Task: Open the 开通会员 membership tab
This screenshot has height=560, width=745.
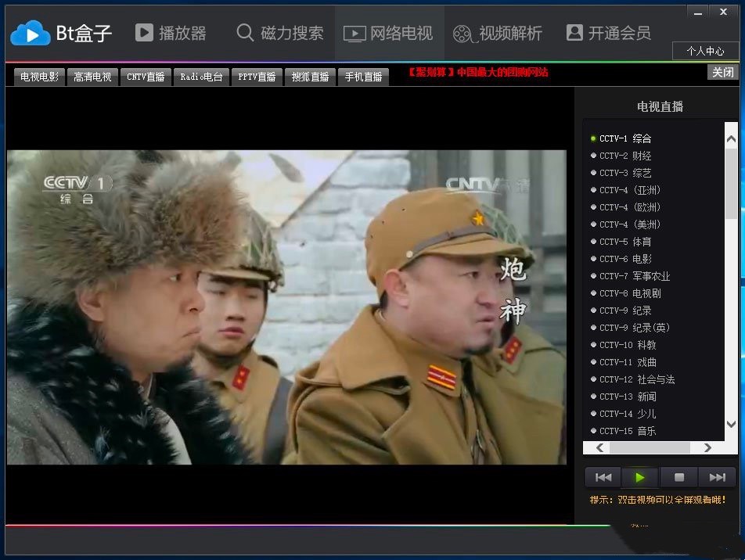Action: pos(608,33)
